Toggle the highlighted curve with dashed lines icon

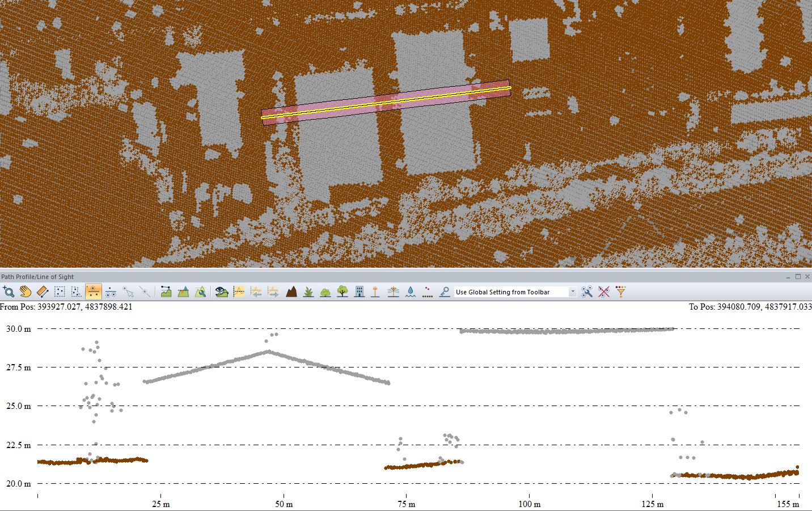pyautogui.click(x=239, y=292)
